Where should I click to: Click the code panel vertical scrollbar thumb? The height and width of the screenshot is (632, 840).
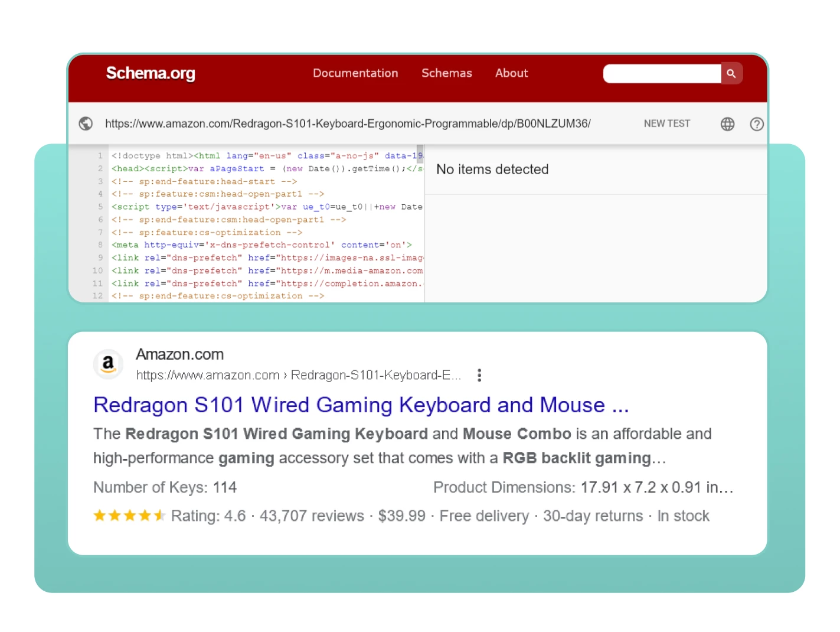click(x=420, y=154)
